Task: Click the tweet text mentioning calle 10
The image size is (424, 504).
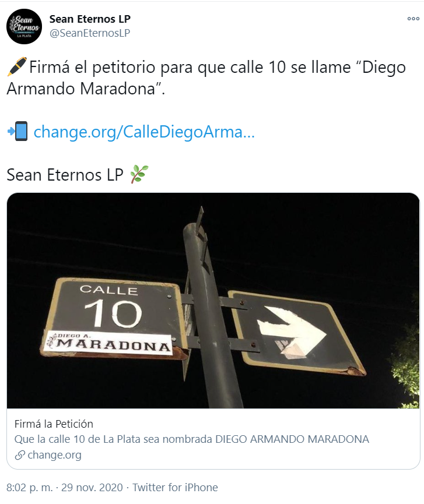Action: pyautogui.click(x=206, y=78)
